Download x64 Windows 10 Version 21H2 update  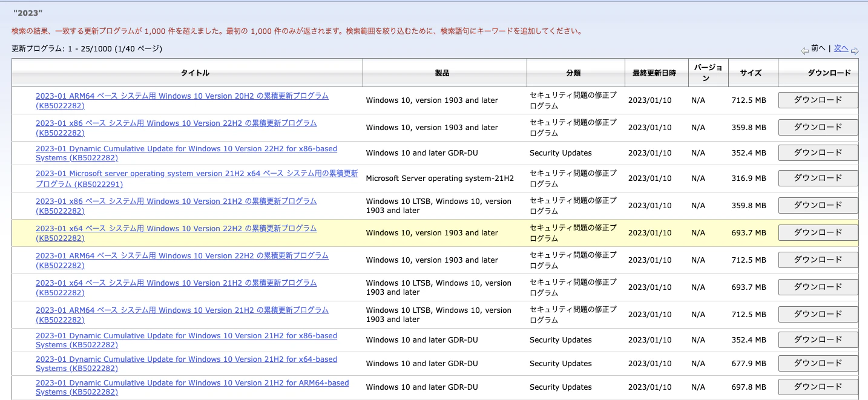tap(818, 287)
